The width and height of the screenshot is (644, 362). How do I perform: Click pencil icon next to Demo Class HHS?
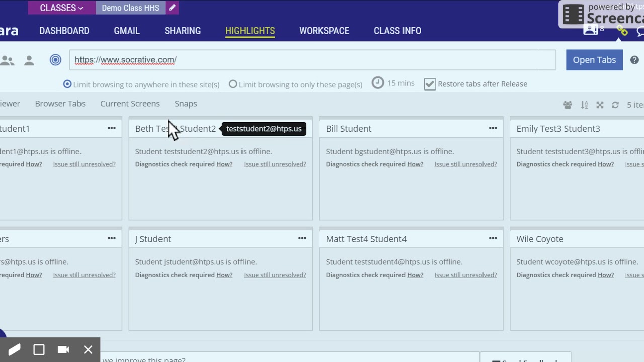point(172,8)
